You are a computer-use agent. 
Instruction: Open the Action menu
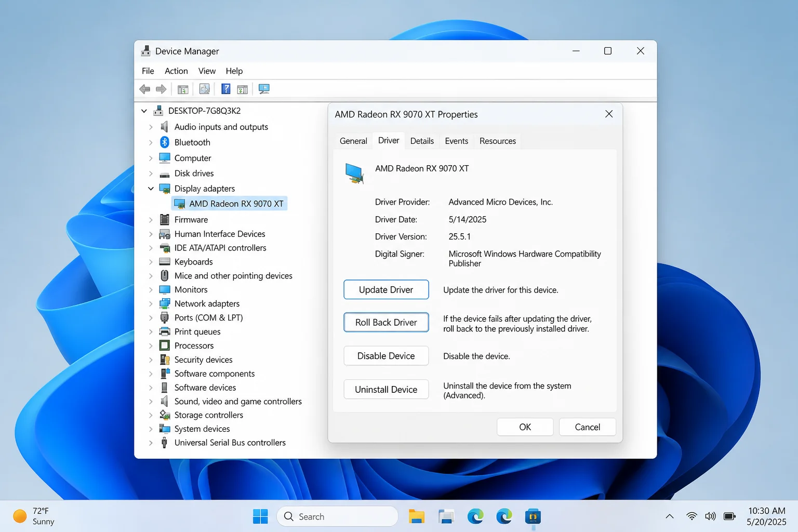[x=176, y=71]
